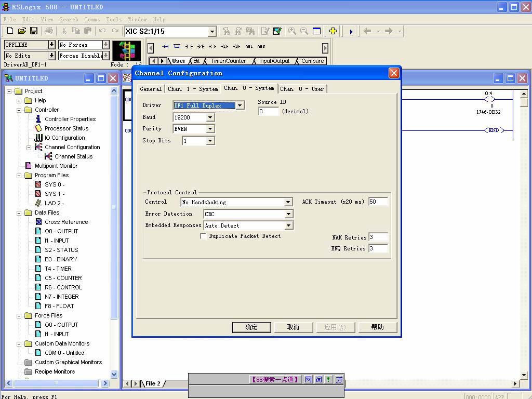Collapse the Controller folder in tree
The image size is (532, 399).
tap(19, 110)
